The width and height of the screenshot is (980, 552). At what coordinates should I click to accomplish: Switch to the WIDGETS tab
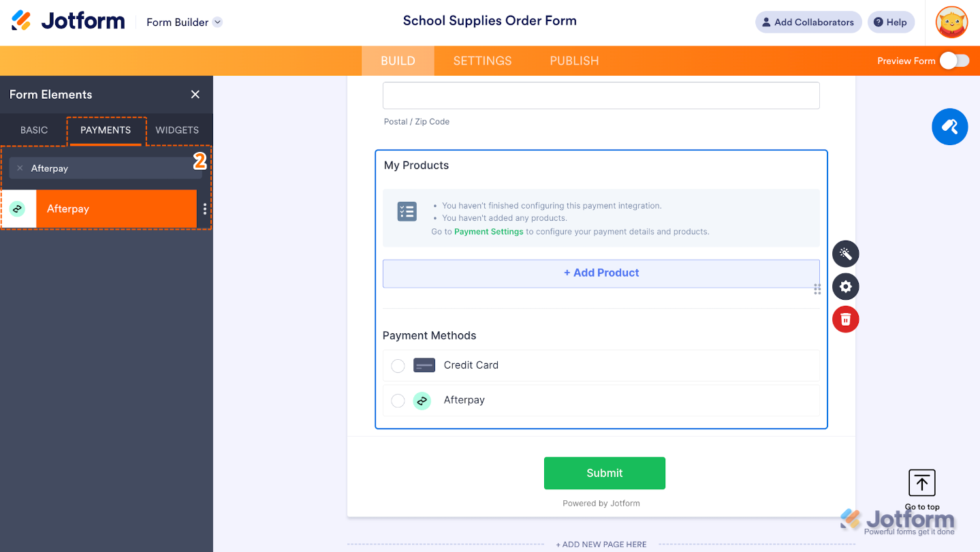[176, 129]
